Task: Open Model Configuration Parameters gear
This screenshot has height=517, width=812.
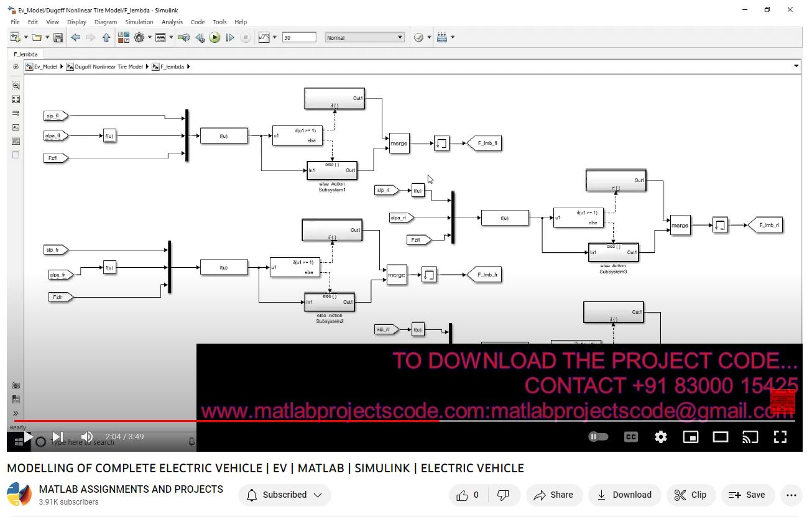Action: [139, 38]
